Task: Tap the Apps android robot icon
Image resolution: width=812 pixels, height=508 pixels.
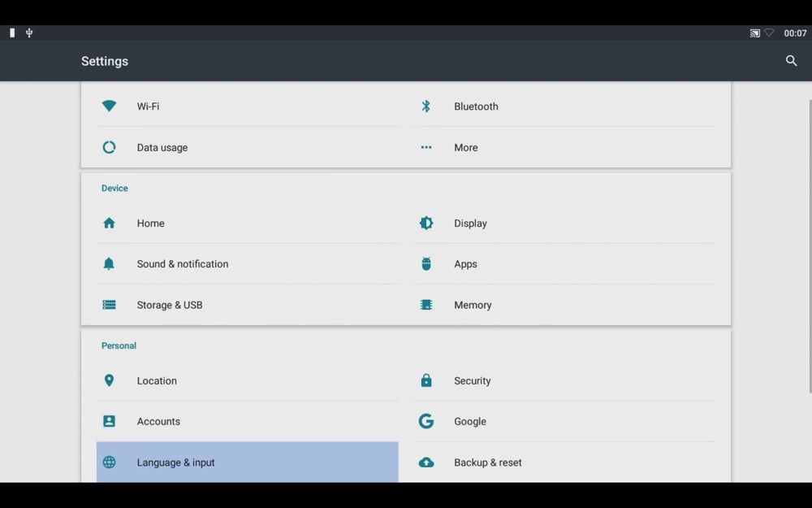Action: pos(425,263)
